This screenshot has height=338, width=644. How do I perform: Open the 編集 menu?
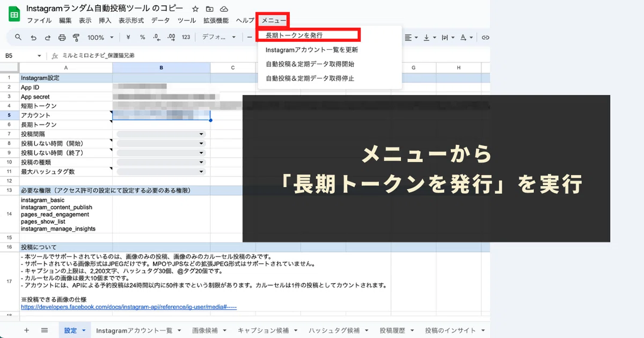point(65,20)
